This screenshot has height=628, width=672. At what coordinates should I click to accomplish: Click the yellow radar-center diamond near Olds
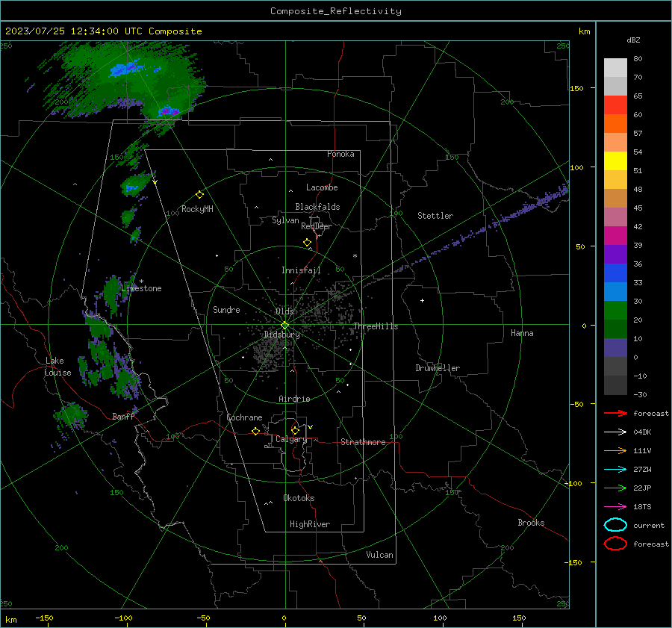pos(284,326)
